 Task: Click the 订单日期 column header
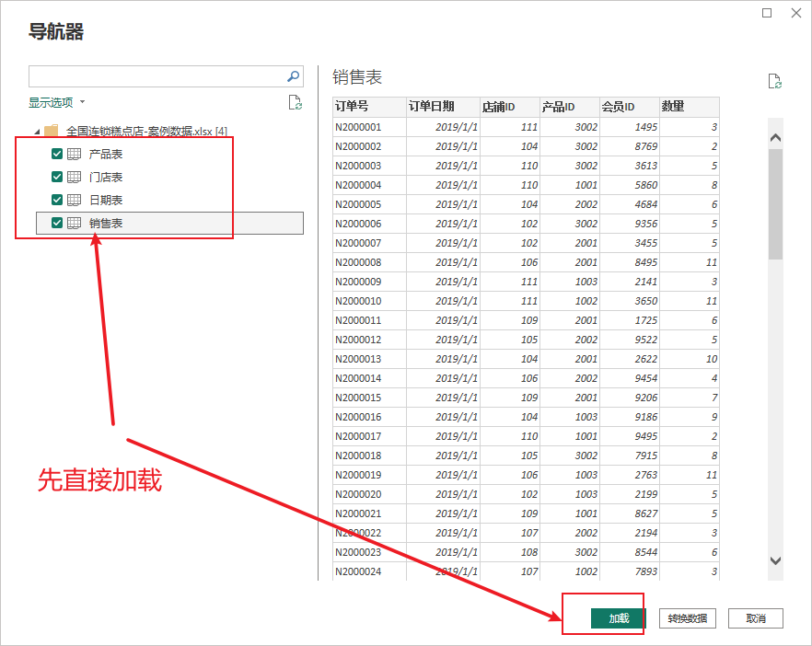[444, 107]
